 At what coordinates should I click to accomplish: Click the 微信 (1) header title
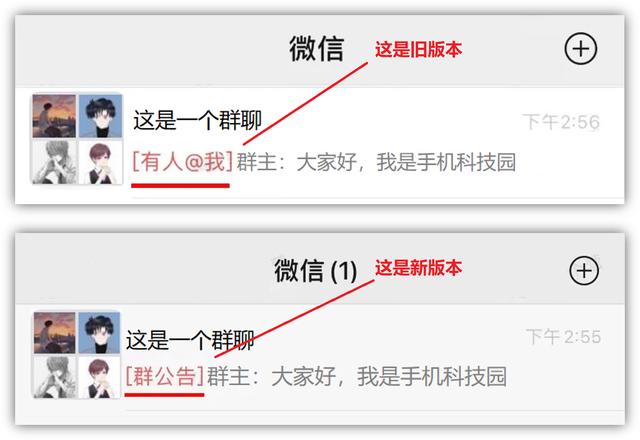click(x=316, y=271)
